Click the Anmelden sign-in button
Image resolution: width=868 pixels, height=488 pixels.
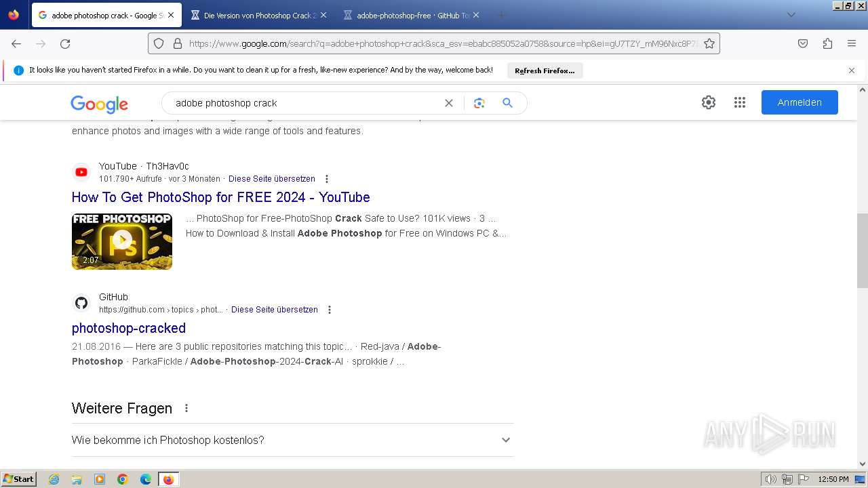point(800,102)
